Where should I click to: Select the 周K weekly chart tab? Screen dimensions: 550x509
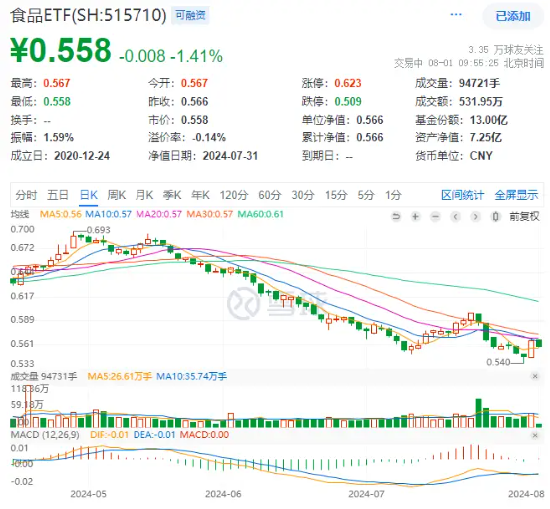(116, 195)
